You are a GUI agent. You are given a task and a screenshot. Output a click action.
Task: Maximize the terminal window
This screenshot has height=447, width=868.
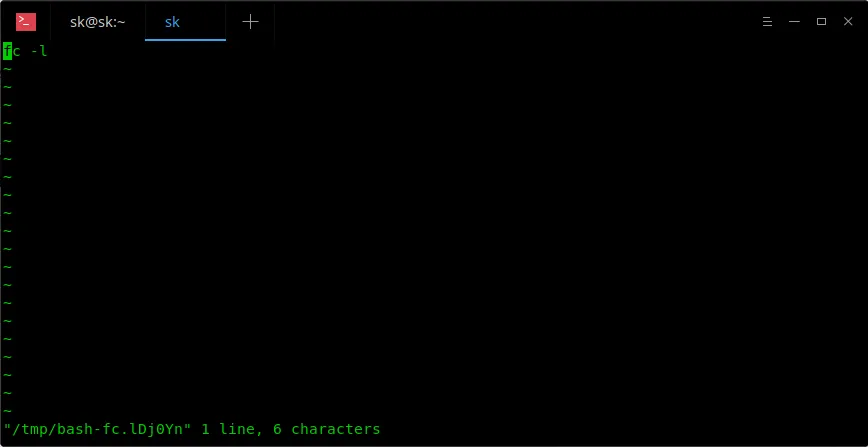tap(822, 22)
